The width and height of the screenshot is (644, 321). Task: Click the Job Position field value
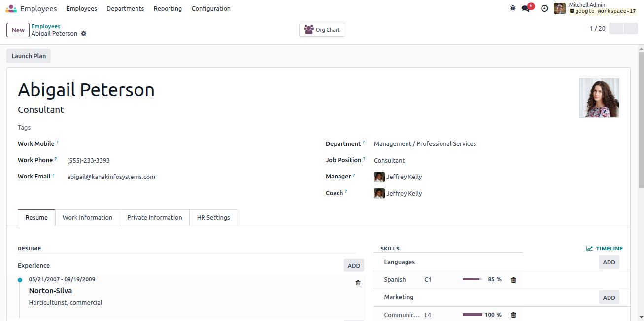(x=389, y=161)
